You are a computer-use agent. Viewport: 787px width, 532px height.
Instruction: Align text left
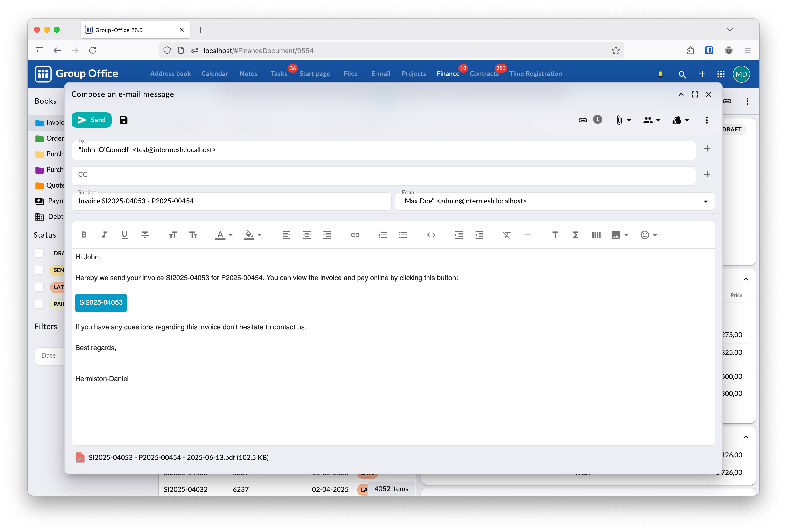pyautogui.click(x=286, y=235)
